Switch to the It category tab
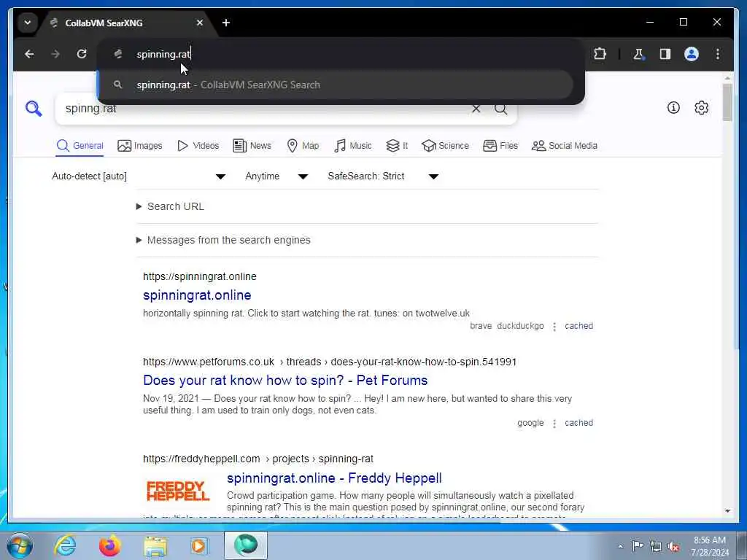 (397, 146)
